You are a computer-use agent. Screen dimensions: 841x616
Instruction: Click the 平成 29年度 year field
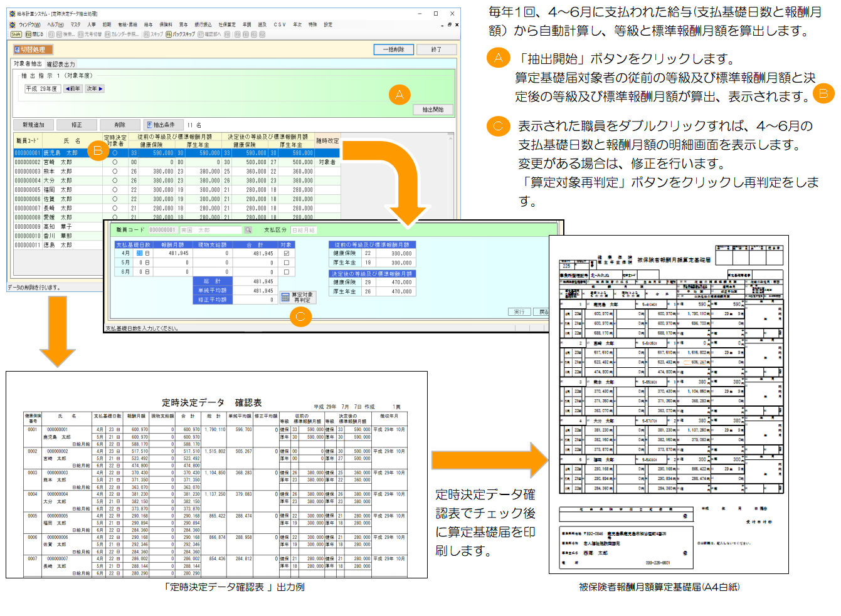point(42,89)
